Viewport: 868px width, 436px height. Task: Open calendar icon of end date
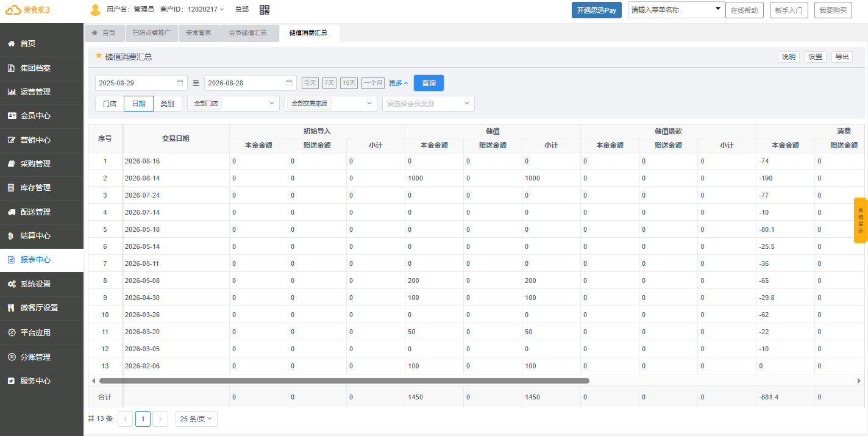coord(289,83)
